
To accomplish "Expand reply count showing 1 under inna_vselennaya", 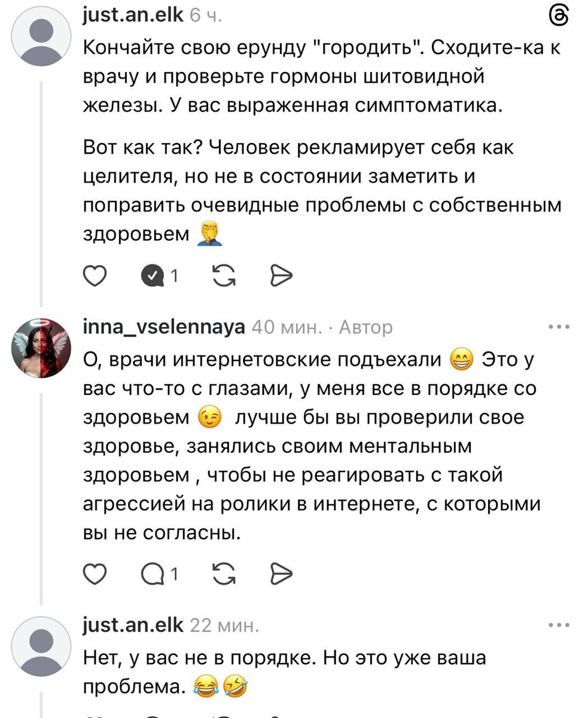I will click(173, 573).
